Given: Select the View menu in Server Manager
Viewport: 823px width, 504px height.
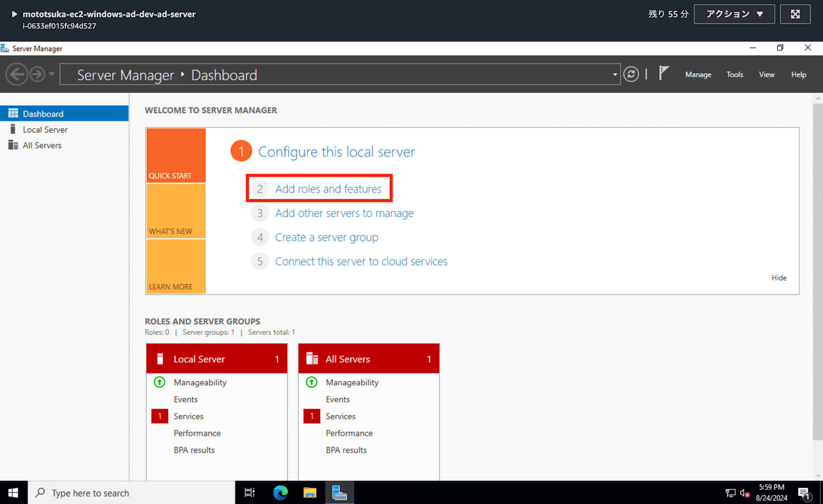Looking at the screenshot, I should (x=766, y=74).
